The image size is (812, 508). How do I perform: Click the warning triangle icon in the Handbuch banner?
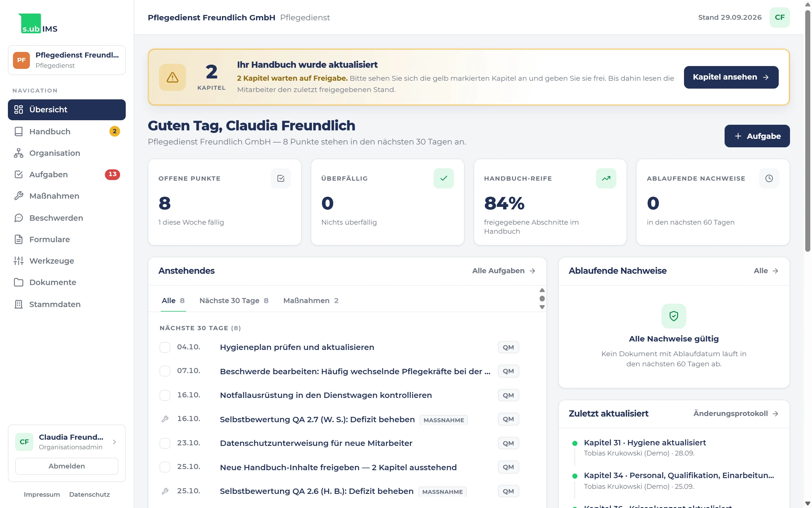(x=173, y=77)
